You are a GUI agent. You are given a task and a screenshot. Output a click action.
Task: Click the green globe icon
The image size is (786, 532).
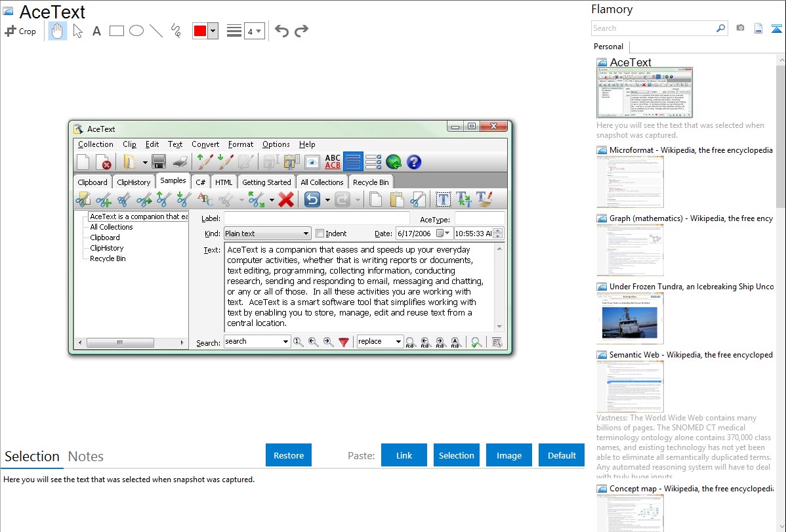394,162
